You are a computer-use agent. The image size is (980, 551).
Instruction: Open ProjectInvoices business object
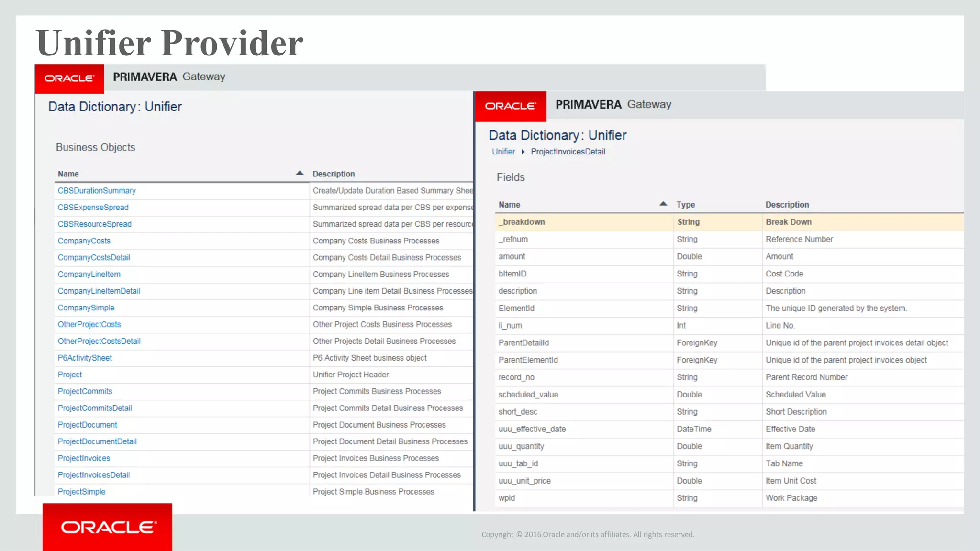(84, 459)
